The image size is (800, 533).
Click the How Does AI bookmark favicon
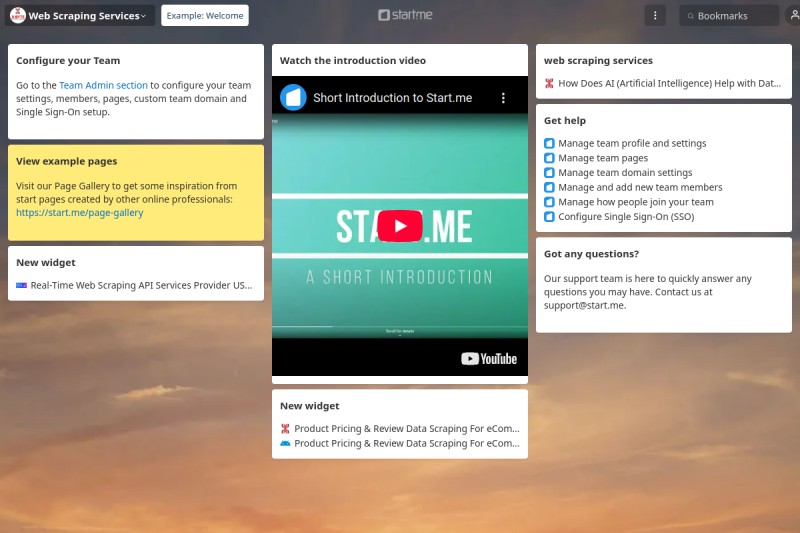549,83
